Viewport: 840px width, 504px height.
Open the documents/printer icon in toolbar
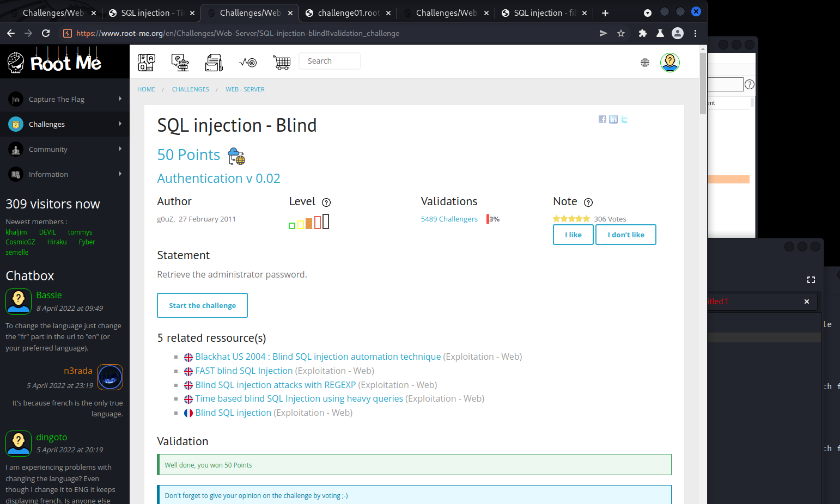(x=214, y=63)
